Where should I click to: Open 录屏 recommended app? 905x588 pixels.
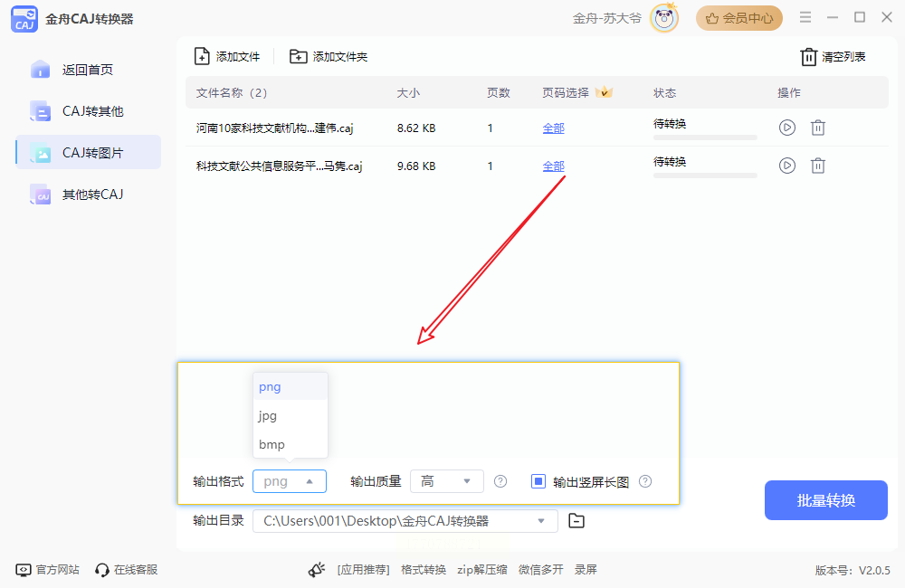(586, 570)
